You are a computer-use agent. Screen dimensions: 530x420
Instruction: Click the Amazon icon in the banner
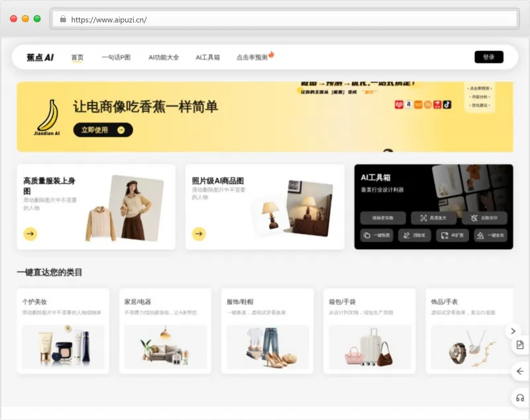pyautogui.click(x=409, y=105)
